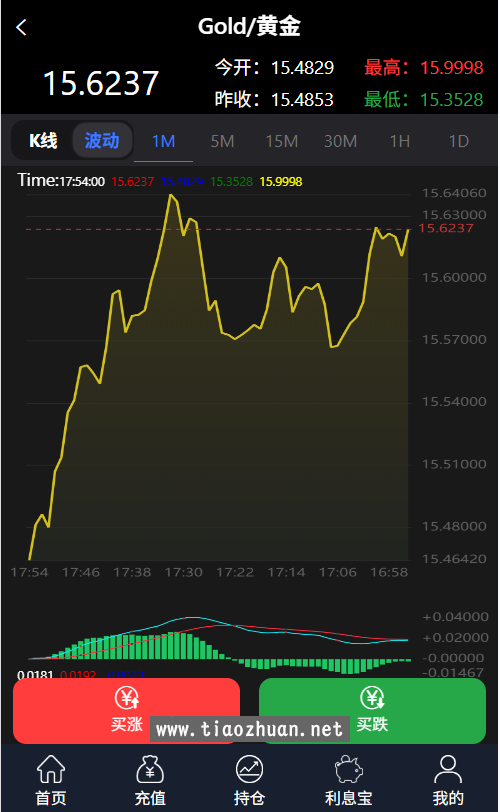
Task: Open the 利息宝 piggy bank icon
Action: tap(349, 769)
